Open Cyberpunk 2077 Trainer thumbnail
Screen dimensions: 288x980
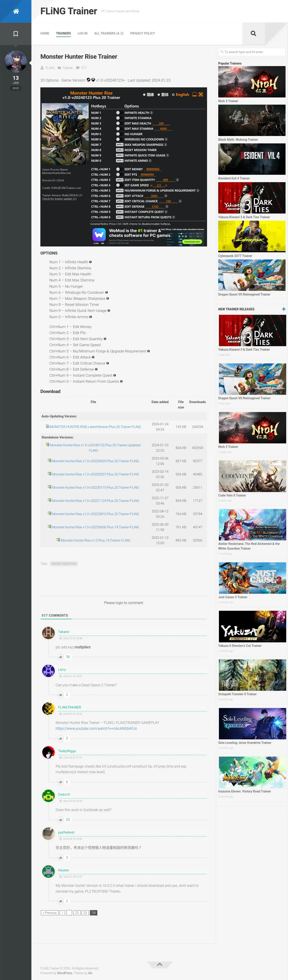(x=252, y=237)
